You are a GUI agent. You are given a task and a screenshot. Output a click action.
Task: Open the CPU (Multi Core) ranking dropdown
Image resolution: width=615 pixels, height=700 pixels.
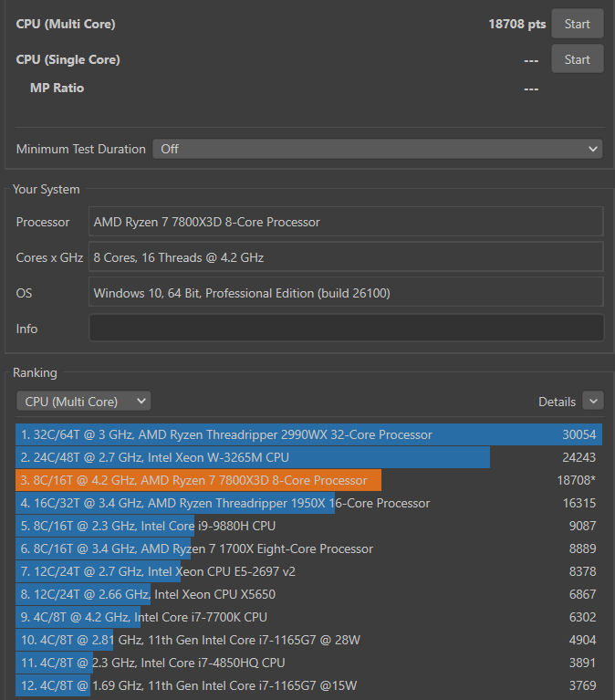pos(83,401)
